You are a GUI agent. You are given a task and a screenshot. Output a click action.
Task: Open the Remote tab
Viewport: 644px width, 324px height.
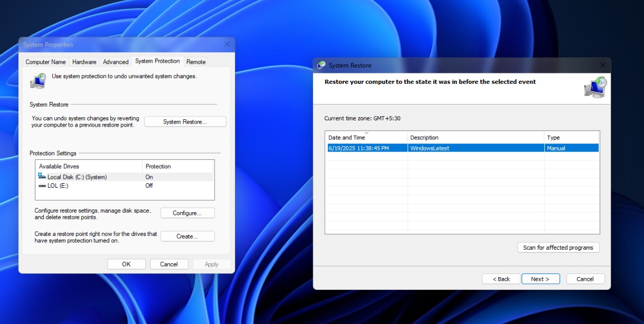[196, 62]
